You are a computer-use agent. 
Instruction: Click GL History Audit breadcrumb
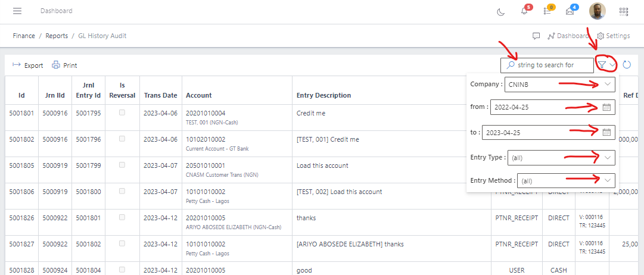[102, 36]
